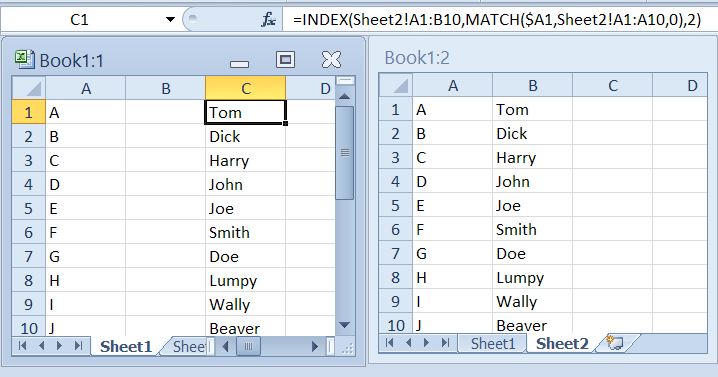718x377 pixels.
Task: Select the Sheet1 tab in Book1:1
Action: point(126,347)
